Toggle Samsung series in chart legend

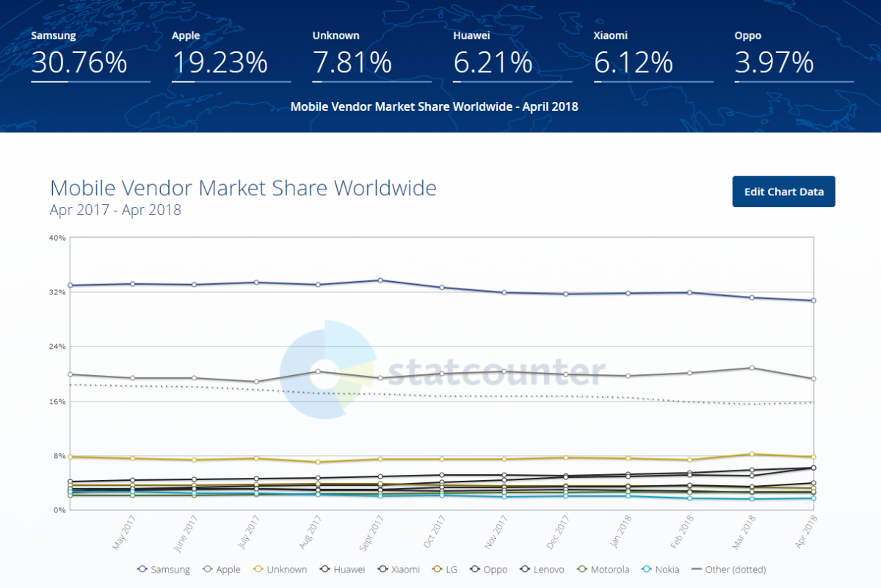tap(164, 569)
